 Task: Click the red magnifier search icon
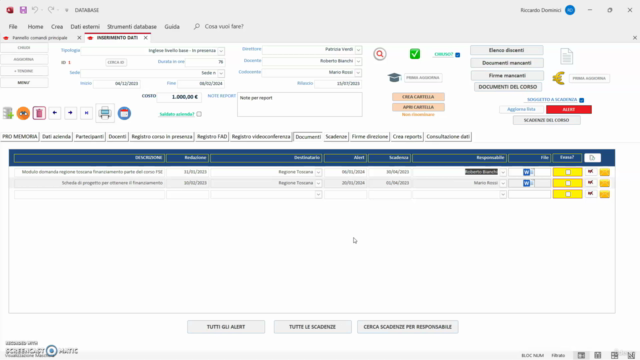tap(380, 54)
